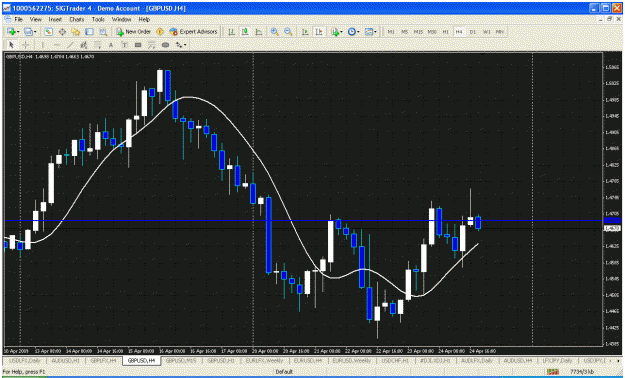The width and height of the screenshot is (625, 378).
Task: Open the Insert menu
Action: [x=55, y=19]
